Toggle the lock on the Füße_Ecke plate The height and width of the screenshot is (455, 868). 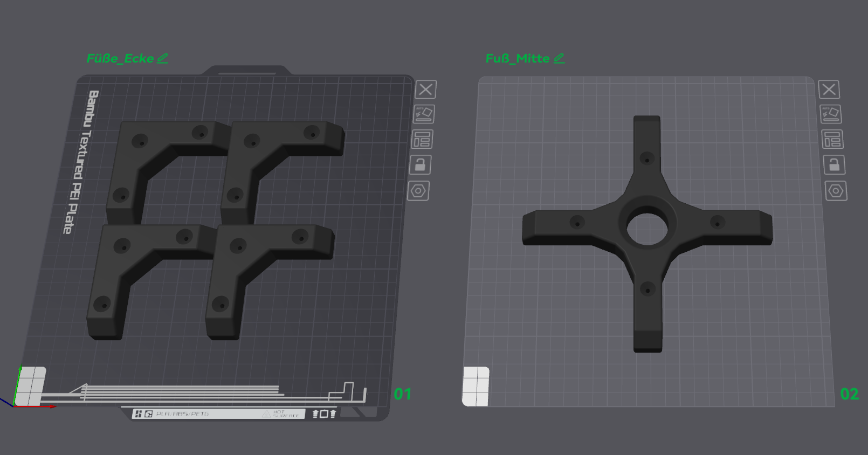(x=420, y=165)
